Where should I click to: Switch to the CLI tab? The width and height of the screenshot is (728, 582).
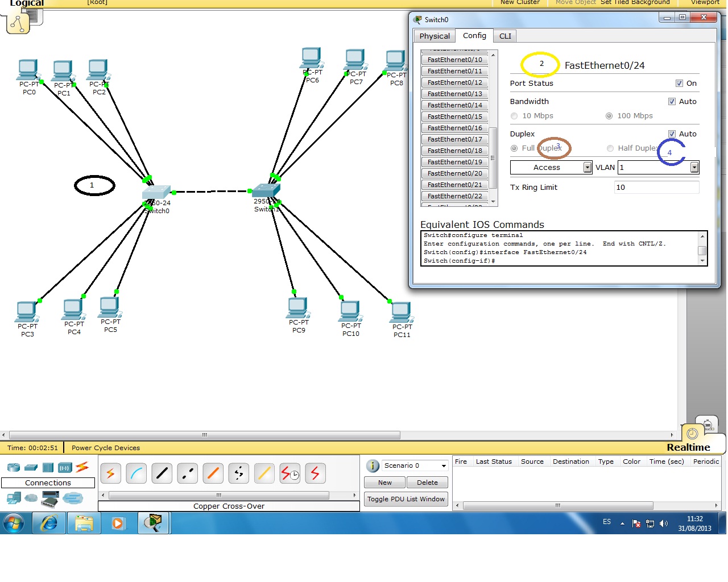pyautogui.click(x=504, y=35)
